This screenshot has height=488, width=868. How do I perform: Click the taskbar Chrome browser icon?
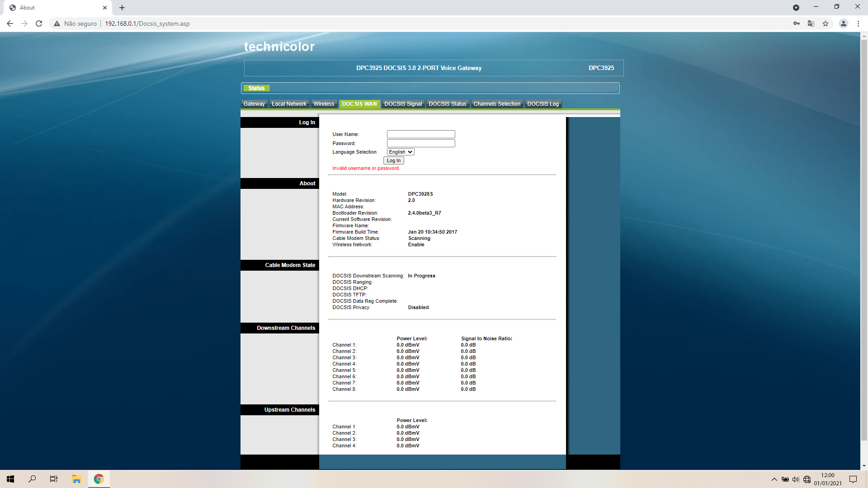click(x=99, y=479)
